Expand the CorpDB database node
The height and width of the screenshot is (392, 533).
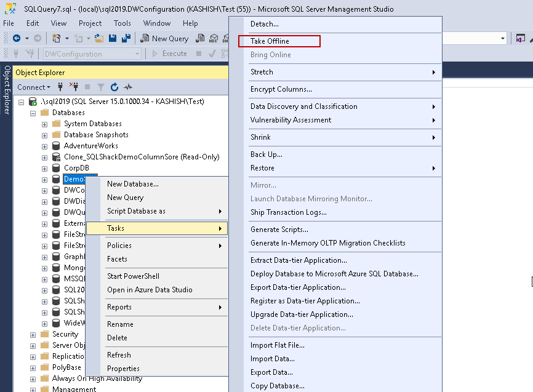pos(44,169)
